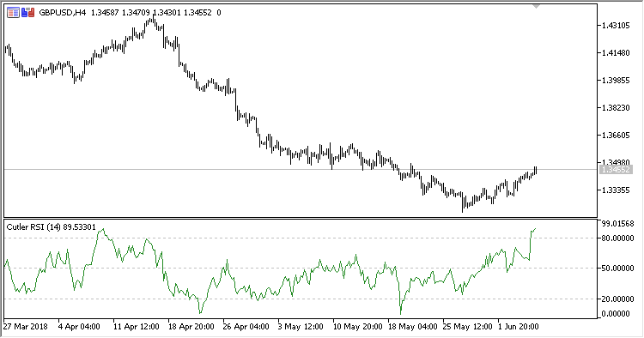The height and width of the screenshot is (338, 644).
Task: Click the chart shift triangle marker
Action: coord(536,6)
